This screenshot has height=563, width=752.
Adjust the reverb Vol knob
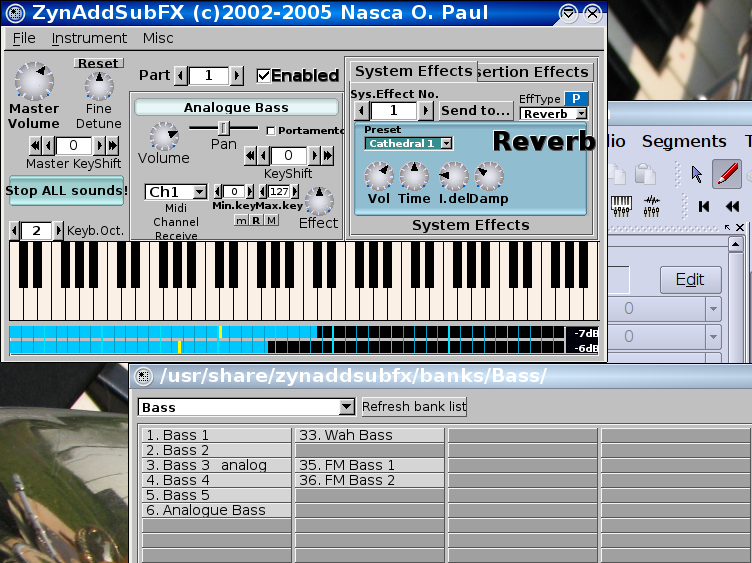point(379,176)
